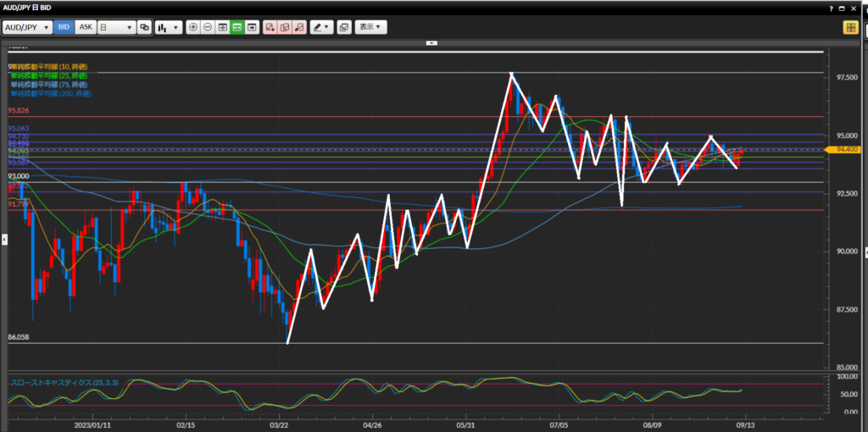Viewport: 868px width, 432px height.
Task: Switch price display to BID
Action: tap(64, 27)
